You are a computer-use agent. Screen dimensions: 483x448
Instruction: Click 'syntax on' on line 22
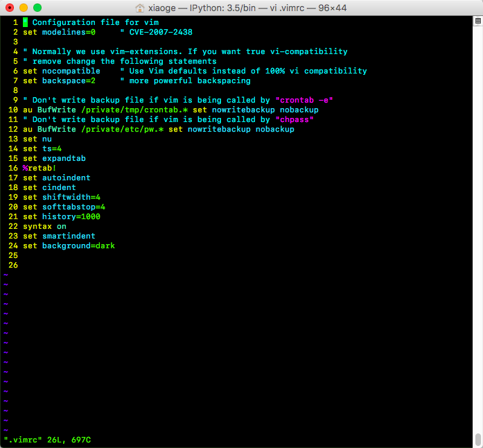(x=44, y=226)
